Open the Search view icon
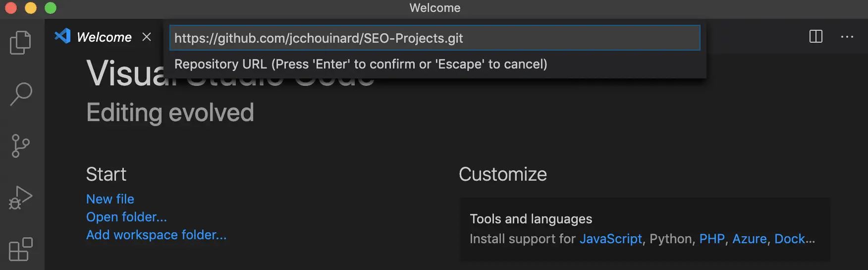The width and height of the screenshot is (868, 270). pyautogui.click(x=21, y=94)
